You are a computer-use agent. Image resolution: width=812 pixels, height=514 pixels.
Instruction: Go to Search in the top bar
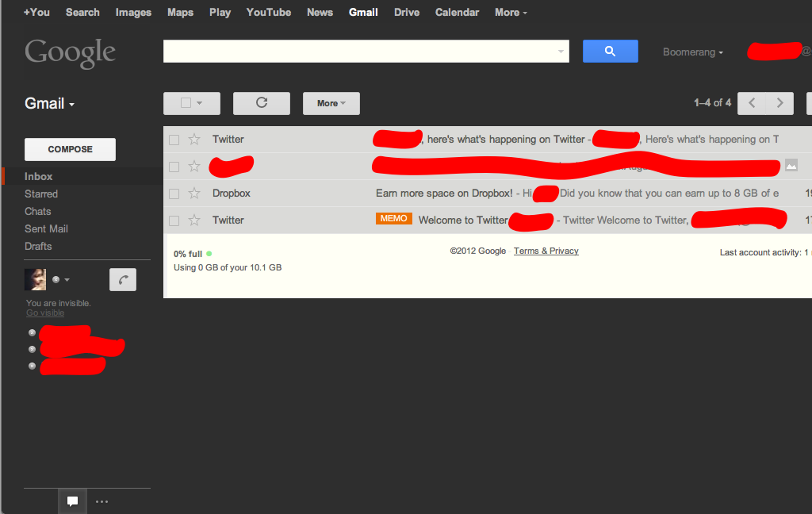point(82,13)
